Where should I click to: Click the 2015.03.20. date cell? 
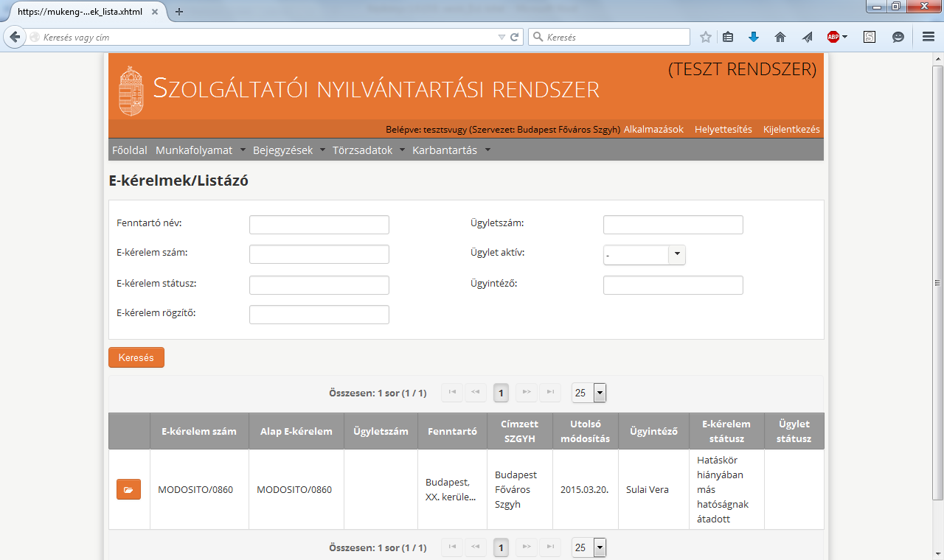pos(585,489)
